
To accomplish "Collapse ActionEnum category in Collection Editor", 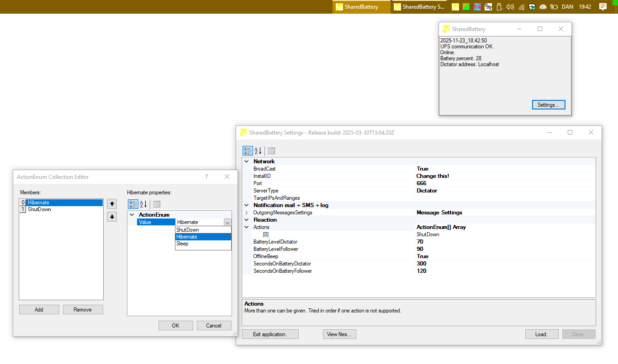I will (x=132, y=215).
